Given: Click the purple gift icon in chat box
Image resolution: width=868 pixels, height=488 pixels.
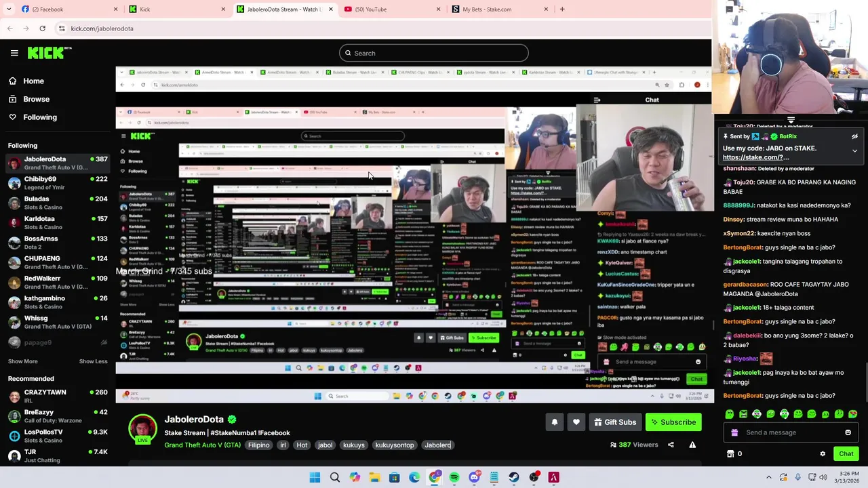Looking at the screenshot, I should (x=734, y=432).
